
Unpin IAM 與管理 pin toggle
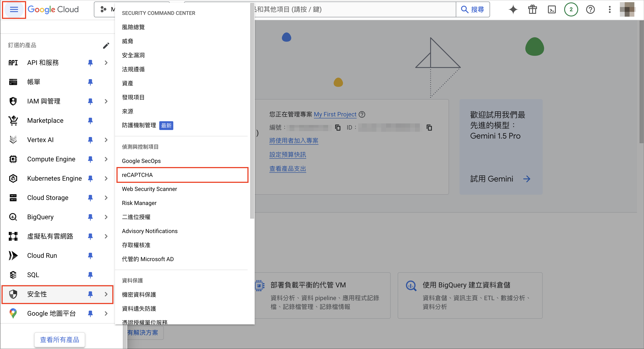[x=90, y=101]
